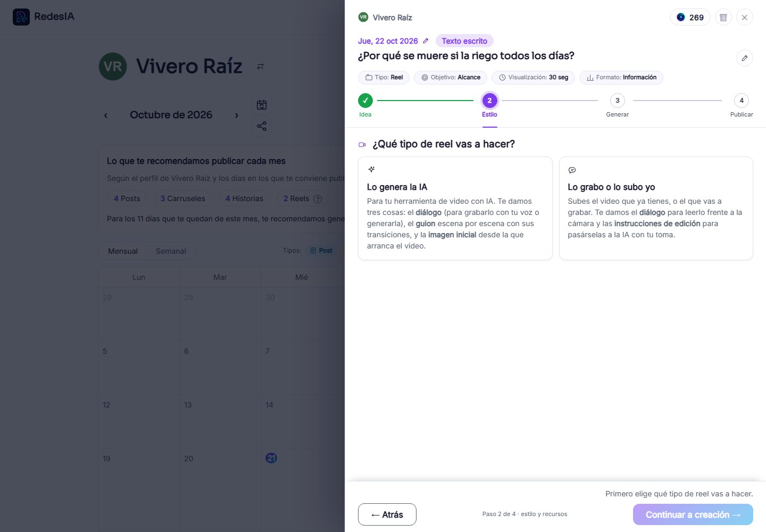Click the Tipo: Reel chip
The height and width of the screenshot is (532, 766).
coord(384,78)
